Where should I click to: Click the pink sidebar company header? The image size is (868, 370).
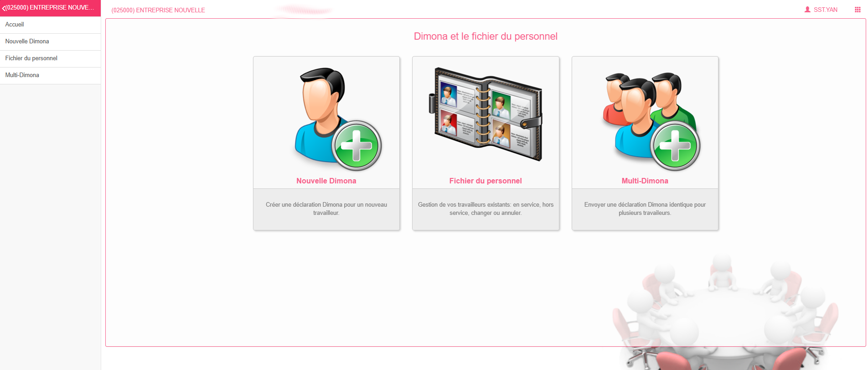point(50,8)
